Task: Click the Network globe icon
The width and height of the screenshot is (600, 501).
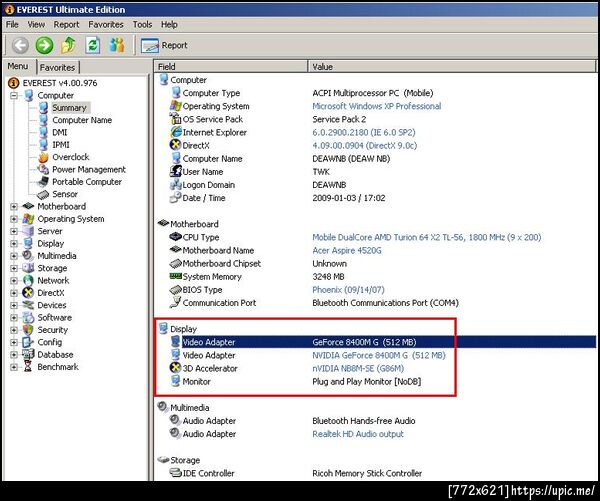Action: tap(28, 281)
